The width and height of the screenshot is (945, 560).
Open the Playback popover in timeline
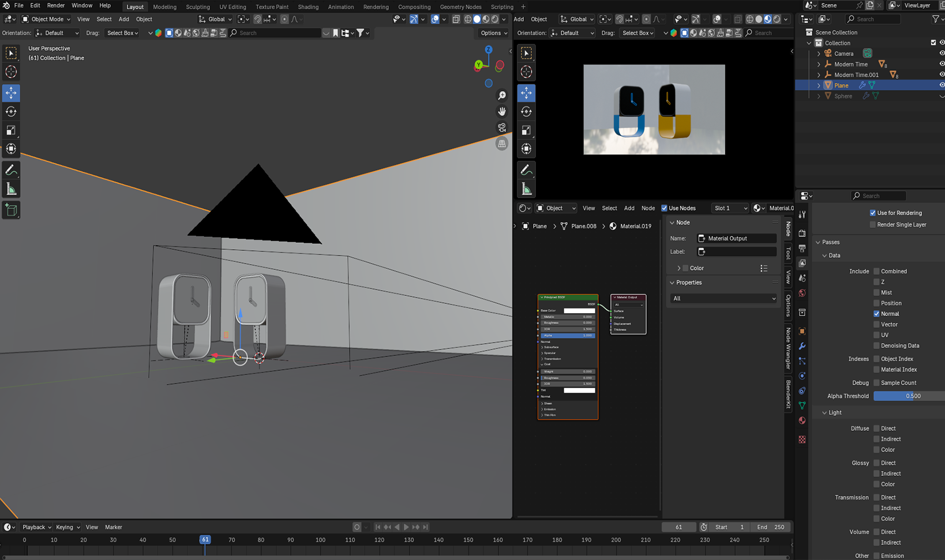(36, 527)
